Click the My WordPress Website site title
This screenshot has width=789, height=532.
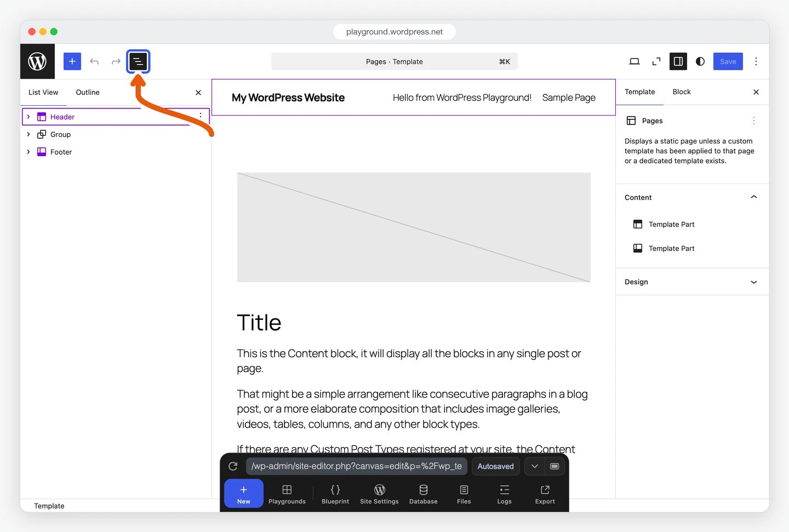pyautogui.click(x=288, y=98)
